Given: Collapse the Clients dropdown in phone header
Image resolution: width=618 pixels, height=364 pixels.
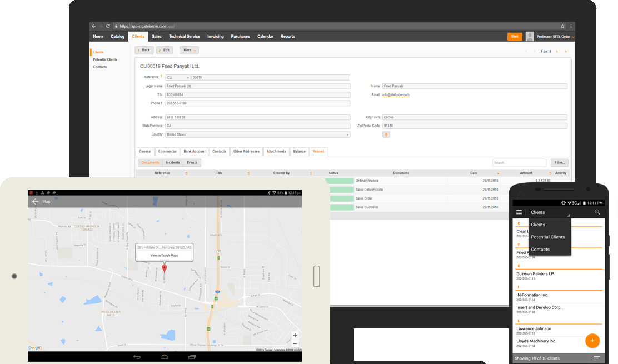Looking at the screenshot, I should (x=551, y=212).
